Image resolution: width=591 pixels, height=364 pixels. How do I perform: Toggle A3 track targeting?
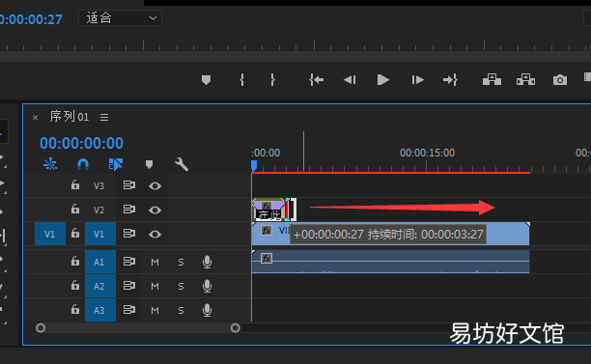(100, 310)
